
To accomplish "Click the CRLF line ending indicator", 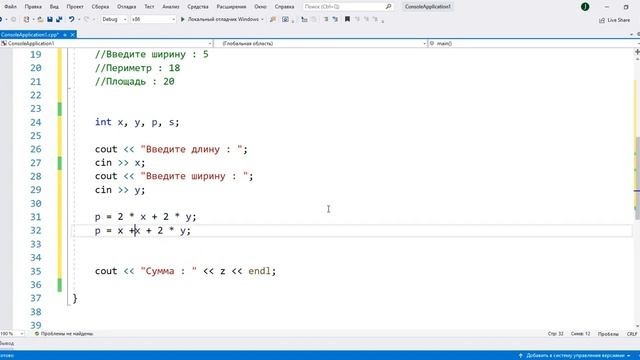I will (x=632, y=334).
